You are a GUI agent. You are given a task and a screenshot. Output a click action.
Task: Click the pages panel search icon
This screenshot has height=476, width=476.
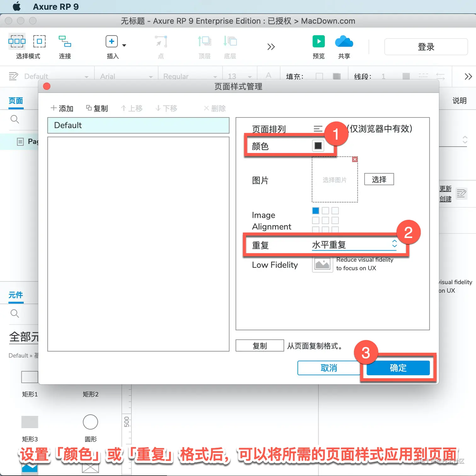(15, 119)
